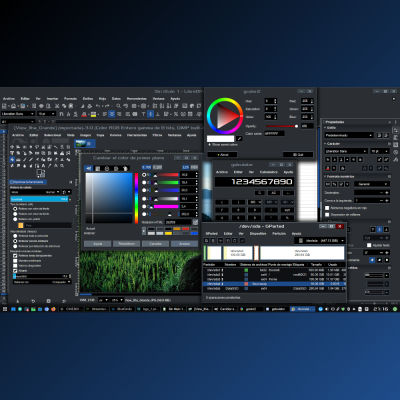The image size is (400, 400).
Task: Click LibreOffice yellow highlight color icon
Action: click(93, 114)
